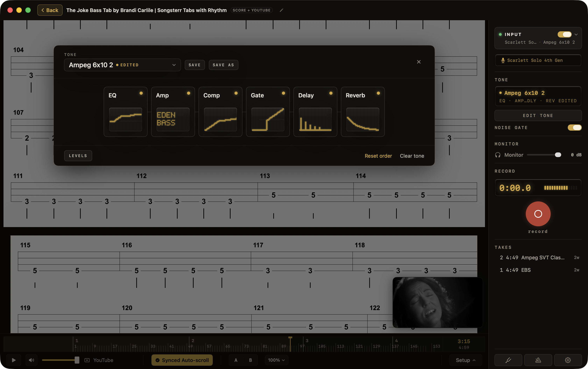Click the 3:15 playback time readout

[x=464, y=341]
